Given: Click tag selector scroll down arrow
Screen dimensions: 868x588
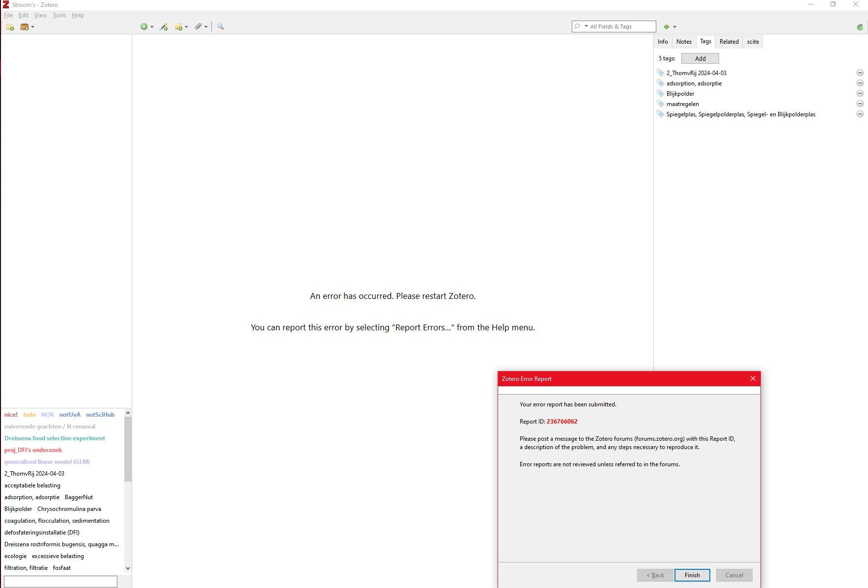Looking at the screenshot, I should pos(128,568).
